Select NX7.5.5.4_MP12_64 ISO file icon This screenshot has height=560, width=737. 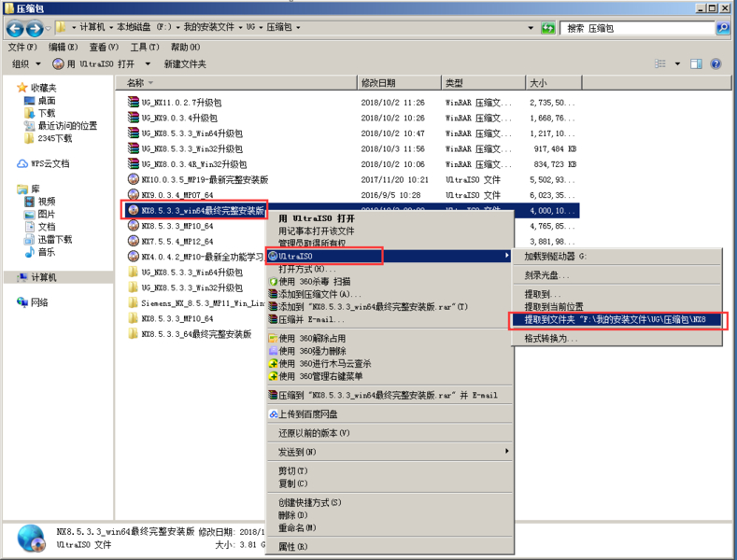point(134,242)
